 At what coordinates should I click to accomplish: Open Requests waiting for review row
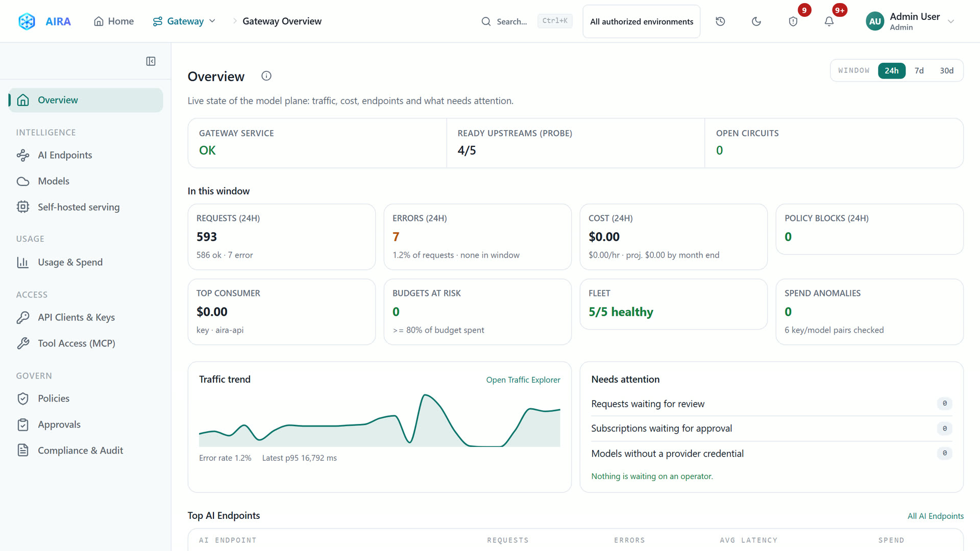coord(771,404)
